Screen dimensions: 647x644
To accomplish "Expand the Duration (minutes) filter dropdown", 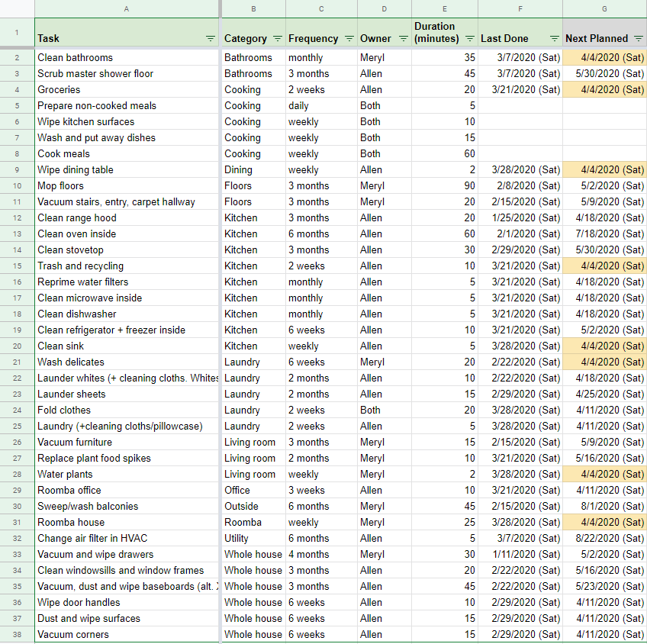I will coord(470,38).
